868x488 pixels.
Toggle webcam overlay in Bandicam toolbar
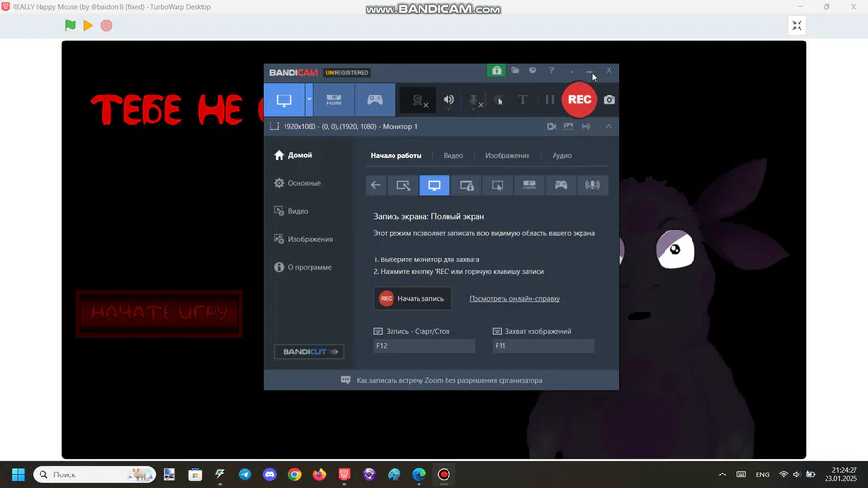point(418,100)
